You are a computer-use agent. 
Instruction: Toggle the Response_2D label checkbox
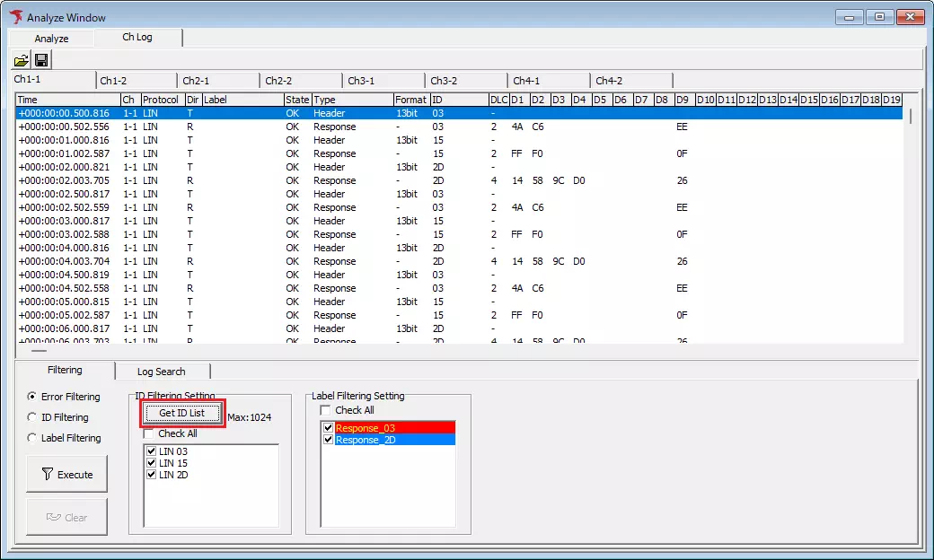coord(329,439)
